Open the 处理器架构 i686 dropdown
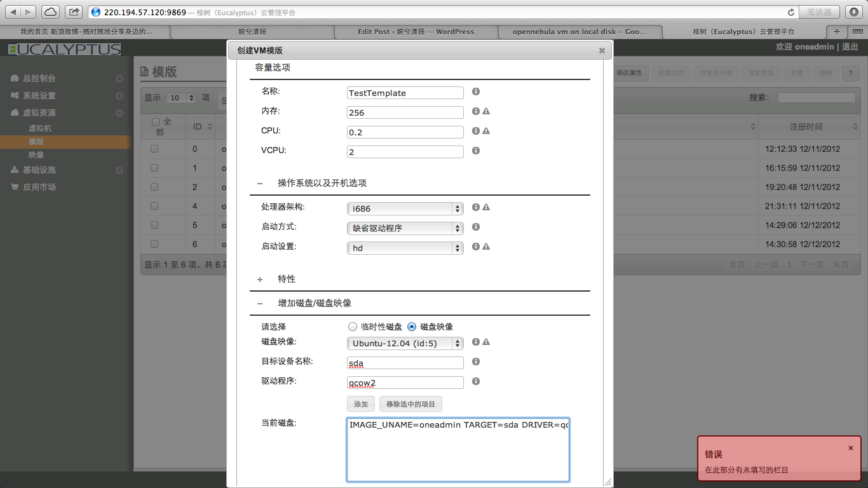Viewport: 868px width, 488px height. (x=405, y=208)
